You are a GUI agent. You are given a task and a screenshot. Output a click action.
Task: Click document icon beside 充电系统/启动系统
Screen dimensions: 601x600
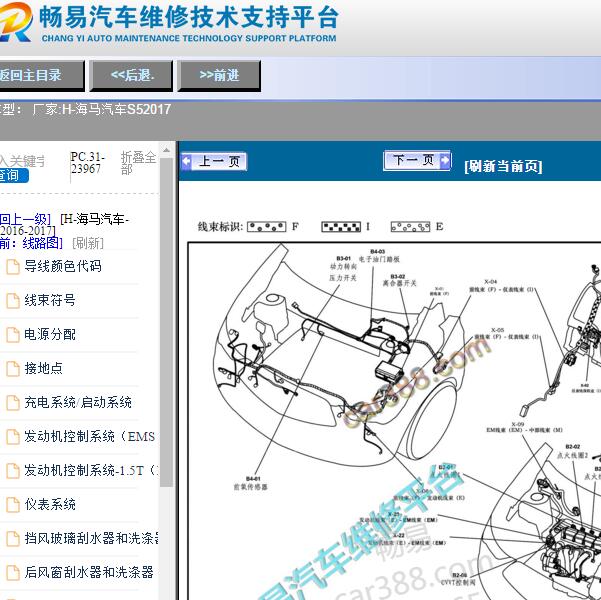[x=13, y=403]
